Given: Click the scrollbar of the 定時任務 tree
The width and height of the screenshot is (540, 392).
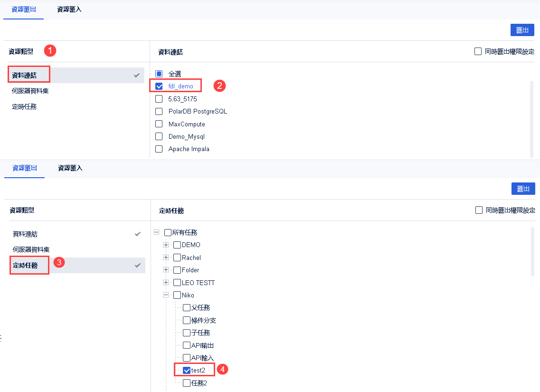Looking at the screenshot, I should pyautogui.click(x=532, y=251).
